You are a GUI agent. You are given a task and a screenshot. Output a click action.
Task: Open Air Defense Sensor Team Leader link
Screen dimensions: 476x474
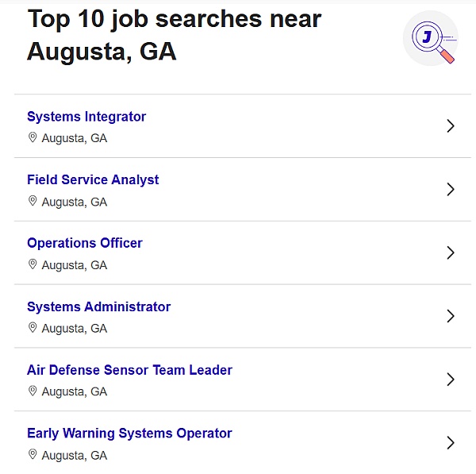tap(129, 370)
